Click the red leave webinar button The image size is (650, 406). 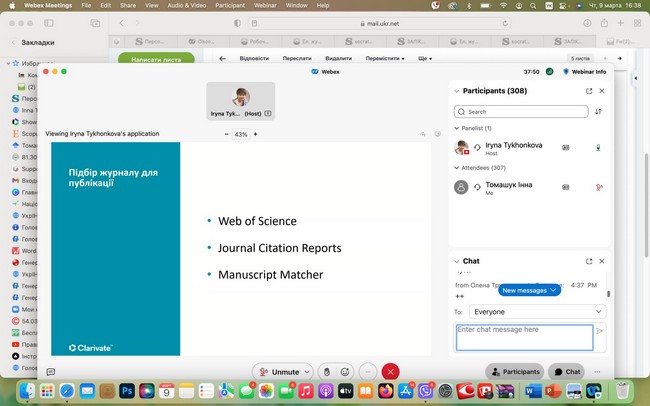point(390,372)
